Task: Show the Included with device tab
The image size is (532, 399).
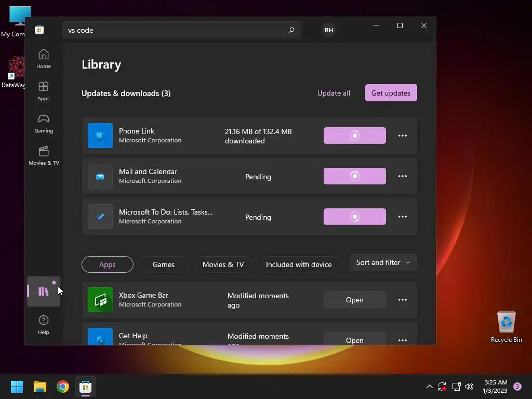Action: pos(299,264)
